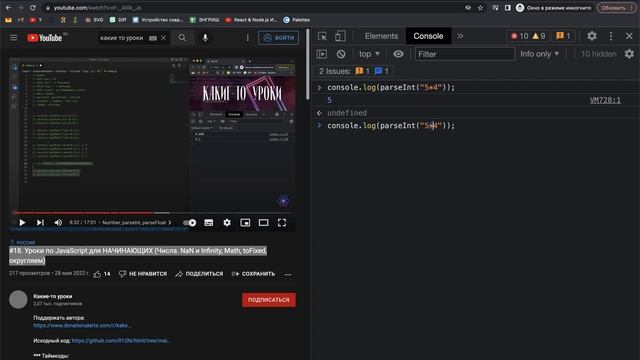Mute the video volume

click(x=58, y=222)
